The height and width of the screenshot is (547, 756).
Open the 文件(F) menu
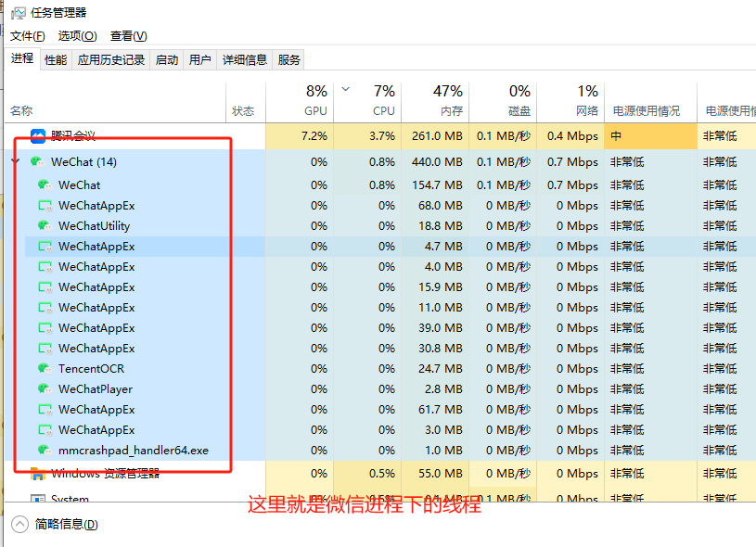click(28, 36)
